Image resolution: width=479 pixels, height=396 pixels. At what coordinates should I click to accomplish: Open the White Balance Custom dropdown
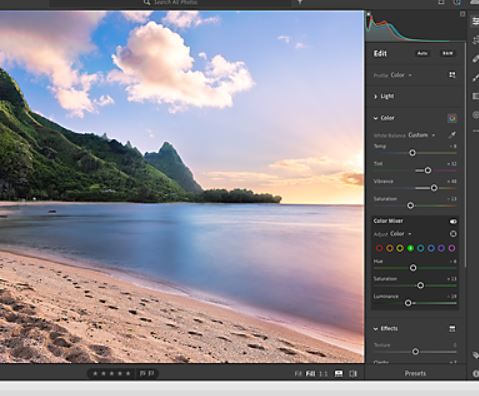tap(422, 135)
